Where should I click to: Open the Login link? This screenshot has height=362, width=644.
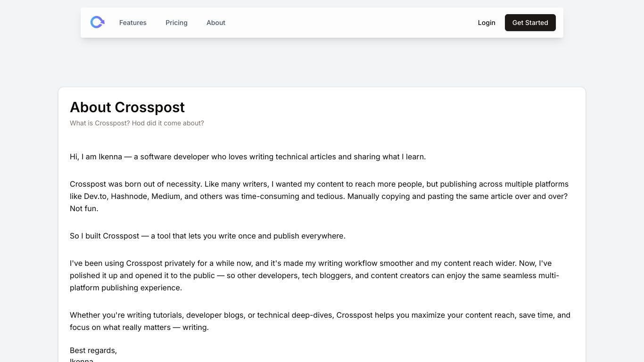[487, 23]
